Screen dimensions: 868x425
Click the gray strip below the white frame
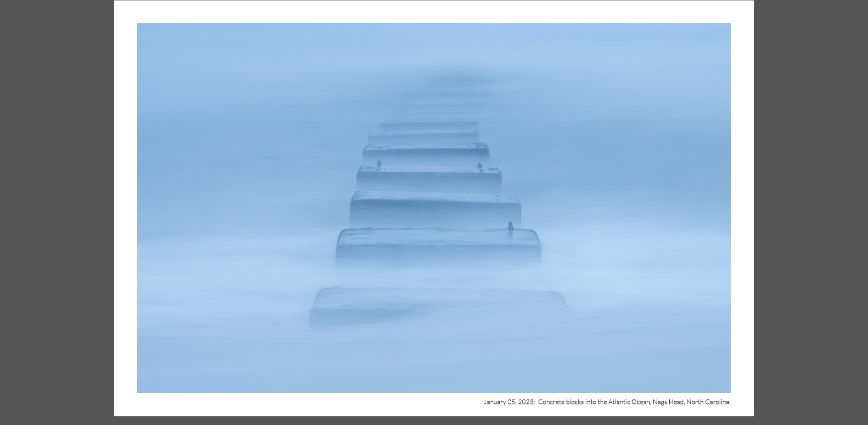[434, 421]
